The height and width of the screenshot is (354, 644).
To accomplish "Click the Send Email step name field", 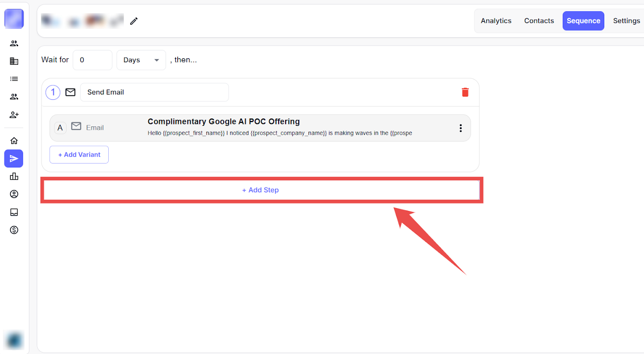I will [154, 92].
